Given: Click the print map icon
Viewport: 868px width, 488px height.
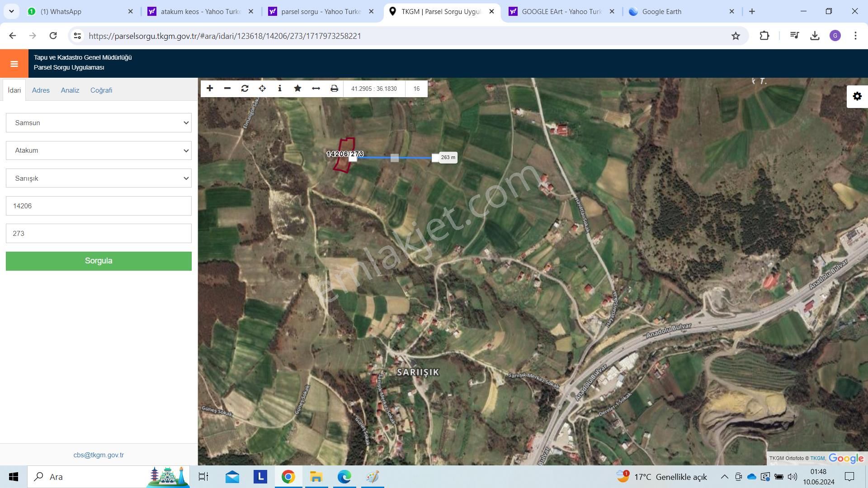Looking at the screenshot, I should (x=334, y=89).
